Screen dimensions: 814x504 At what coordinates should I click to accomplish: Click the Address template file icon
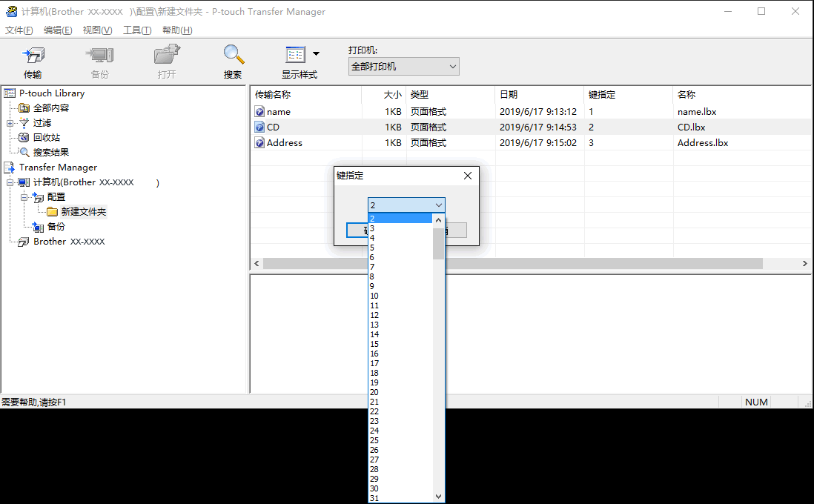pos(259,143)
